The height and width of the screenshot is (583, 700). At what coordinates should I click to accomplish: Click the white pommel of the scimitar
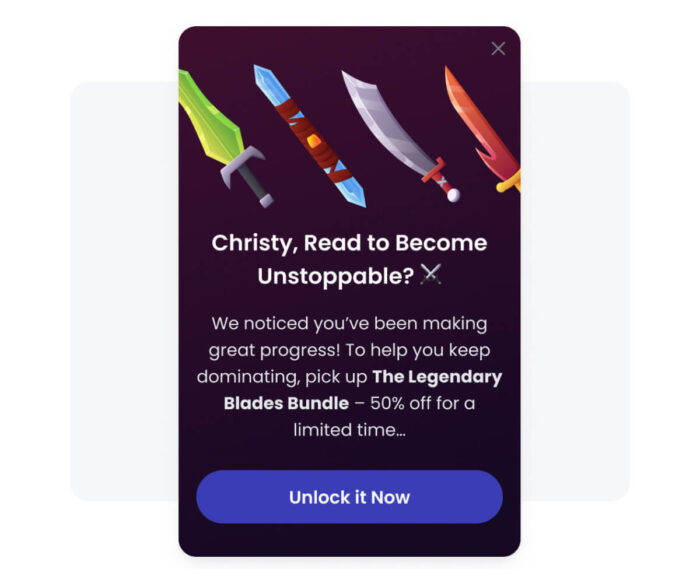[x=453, y=195]
